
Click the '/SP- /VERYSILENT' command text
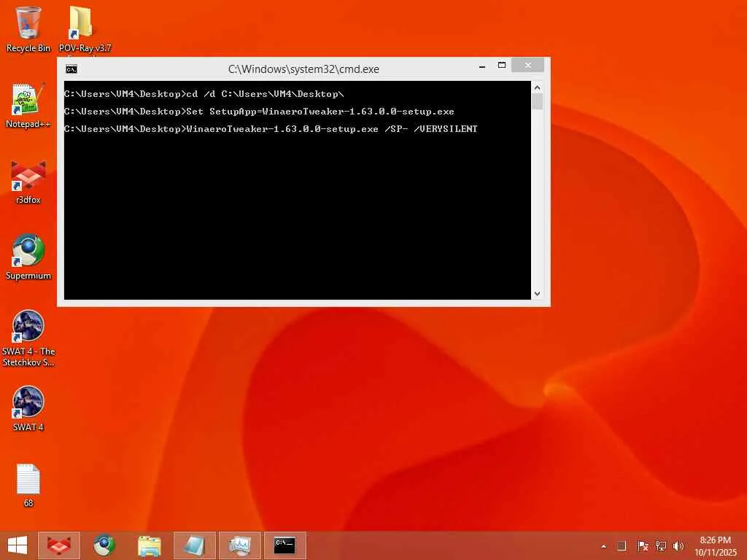pyautogui.click(x=431, y=128)
